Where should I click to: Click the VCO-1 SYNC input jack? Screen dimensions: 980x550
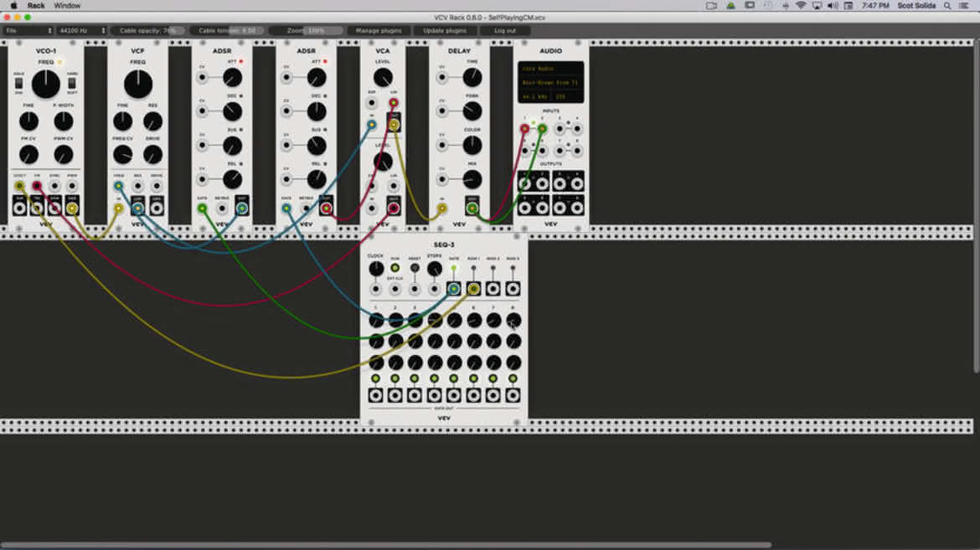point(54,186)
